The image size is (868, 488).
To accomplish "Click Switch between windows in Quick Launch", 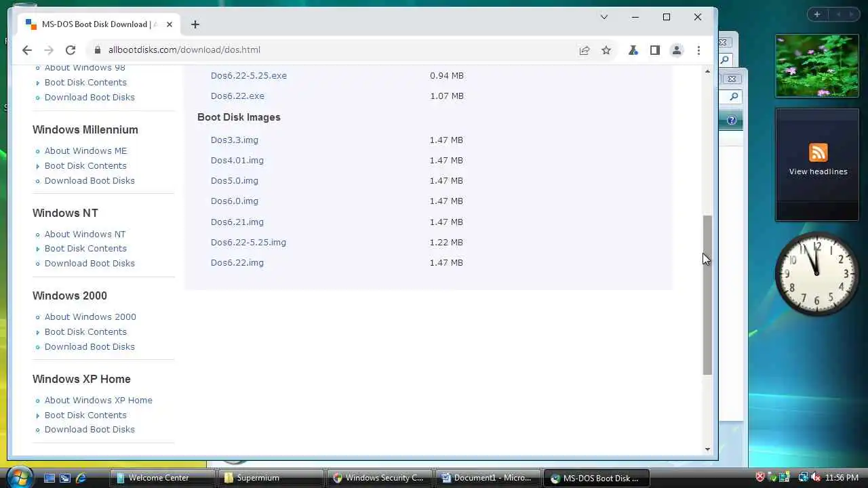I will [x=65, y=478].
